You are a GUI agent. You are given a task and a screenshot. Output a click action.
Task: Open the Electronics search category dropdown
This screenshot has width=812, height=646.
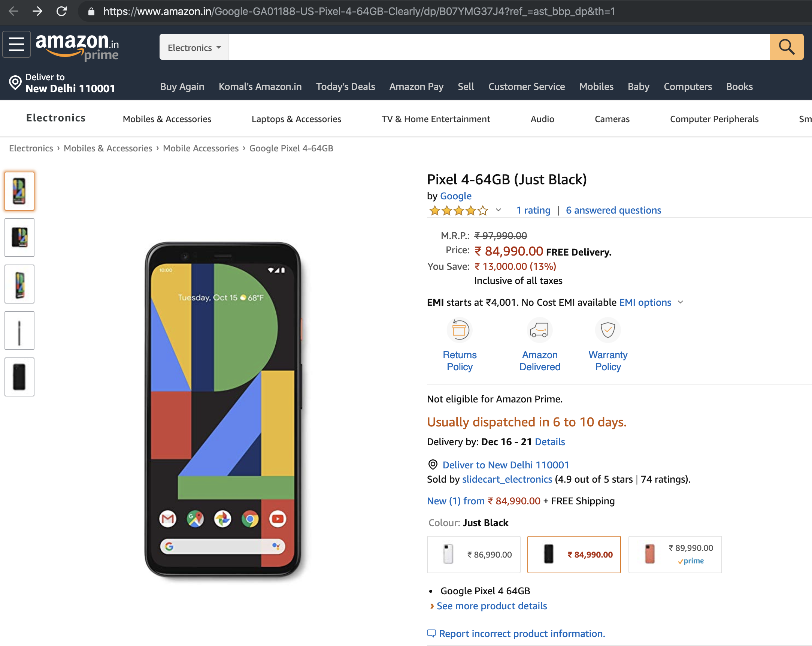tap(194, 48)
